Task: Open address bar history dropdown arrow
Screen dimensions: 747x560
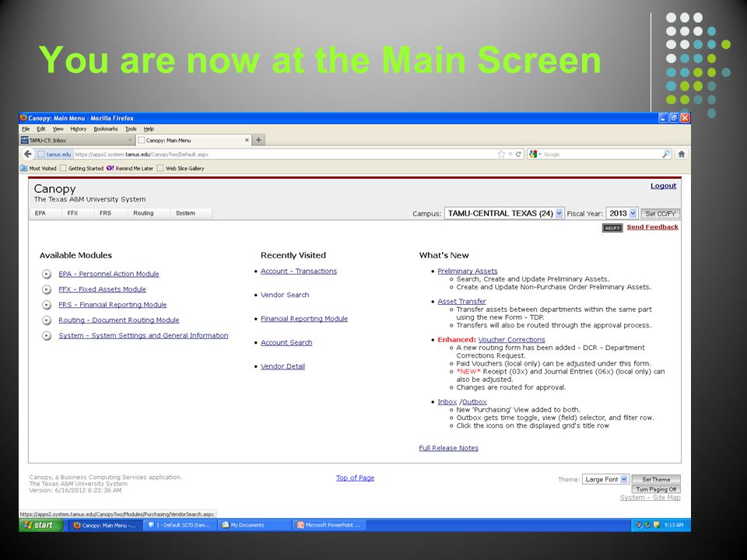Action: (510, 154)
